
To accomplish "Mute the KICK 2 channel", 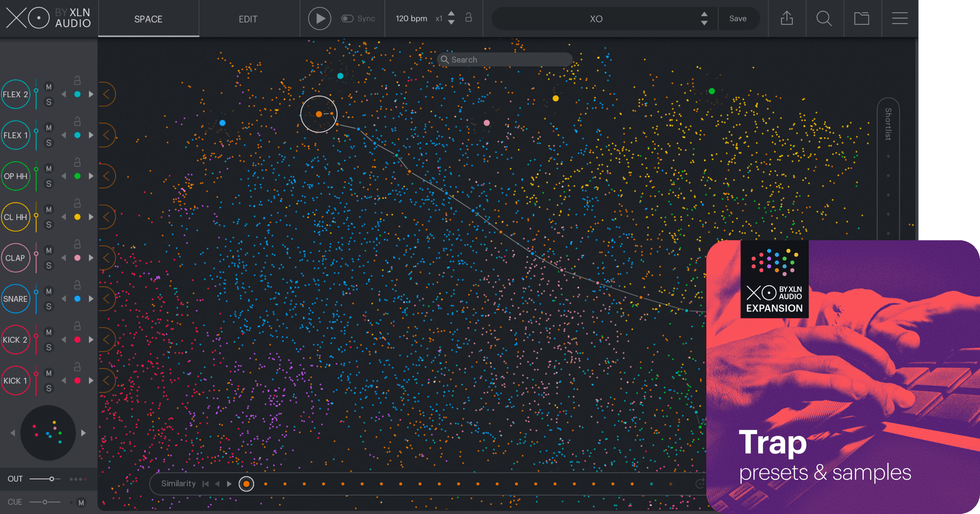I will click(49, 332).
